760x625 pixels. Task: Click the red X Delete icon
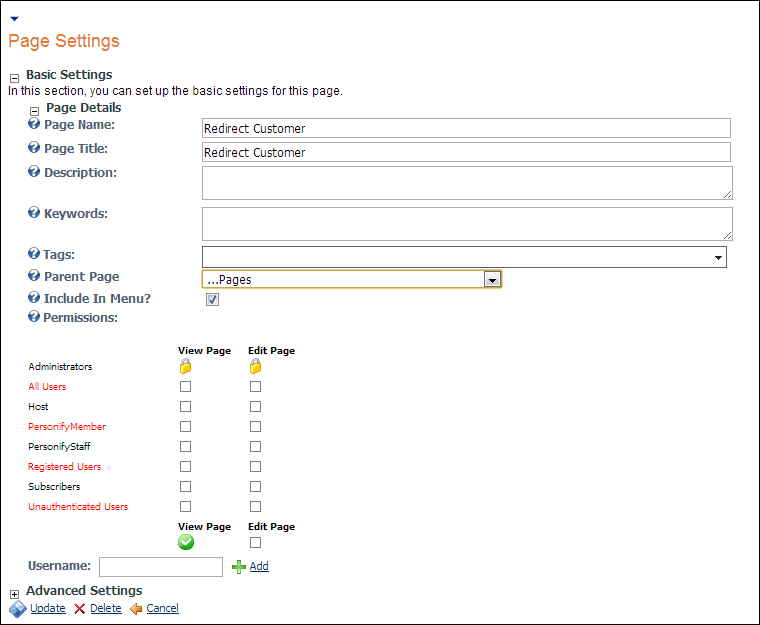pos(79,608)
